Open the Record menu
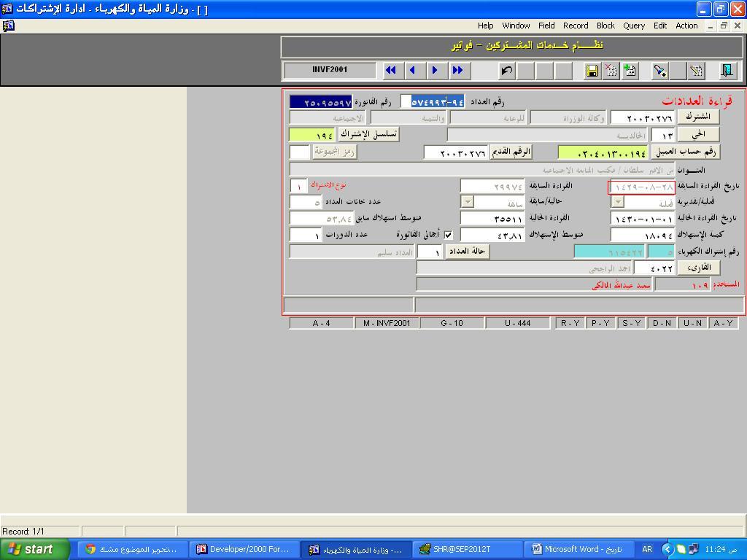This screenshot has height=560, width=747. 575,26
